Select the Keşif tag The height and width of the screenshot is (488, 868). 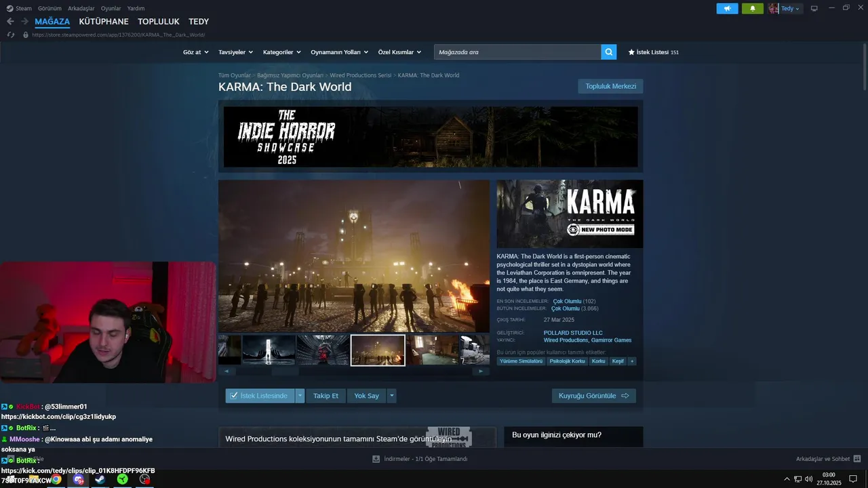tap(618, 361)
